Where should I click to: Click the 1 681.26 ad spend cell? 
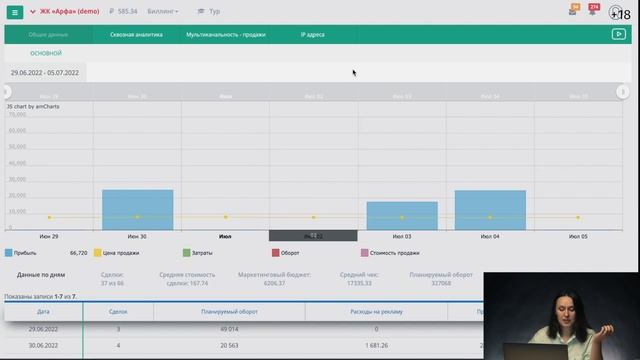click(x=376, y=345)
